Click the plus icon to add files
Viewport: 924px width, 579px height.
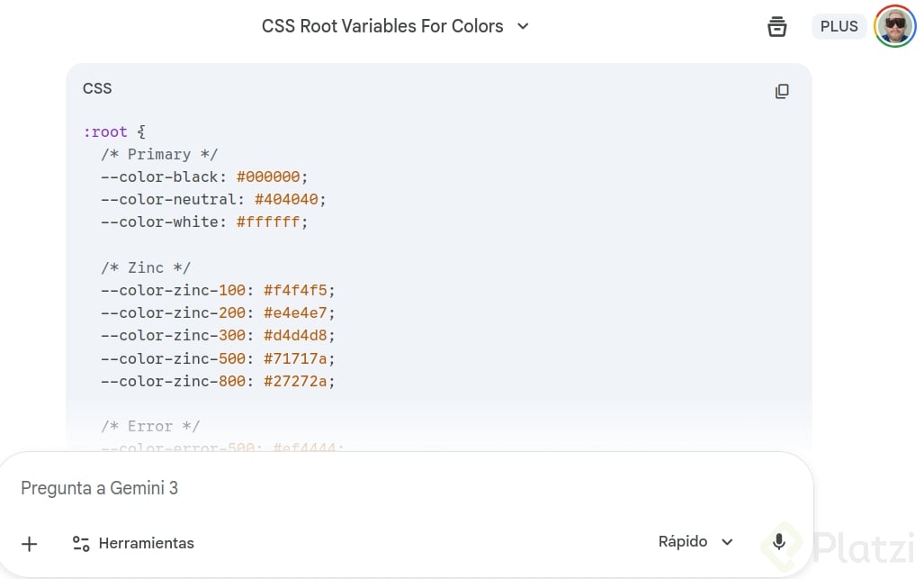click(x=30, y=543)
